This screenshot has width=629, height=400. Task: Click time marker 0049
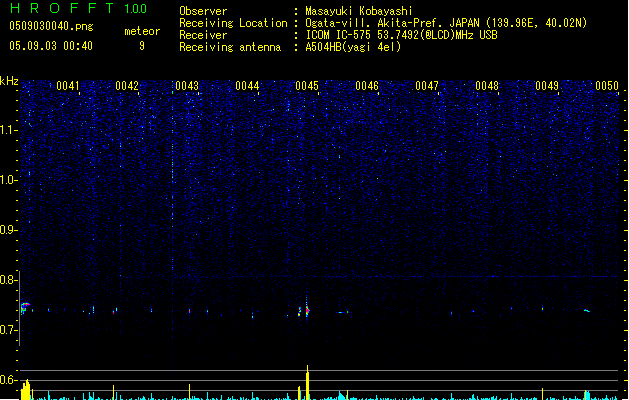point(547,86)
